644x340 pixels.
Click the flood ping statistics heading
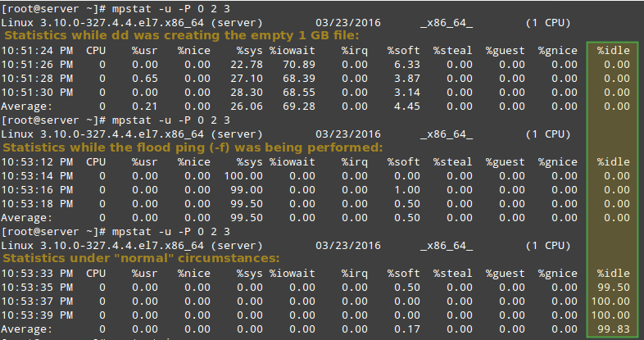tap(193, 147)
